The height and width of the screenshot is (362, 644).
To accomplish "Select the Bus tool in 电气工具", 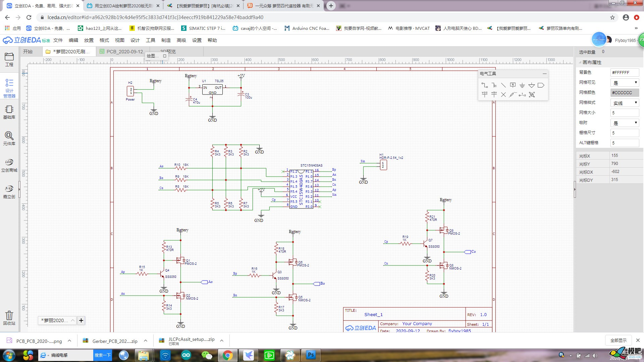I will 494,85.
